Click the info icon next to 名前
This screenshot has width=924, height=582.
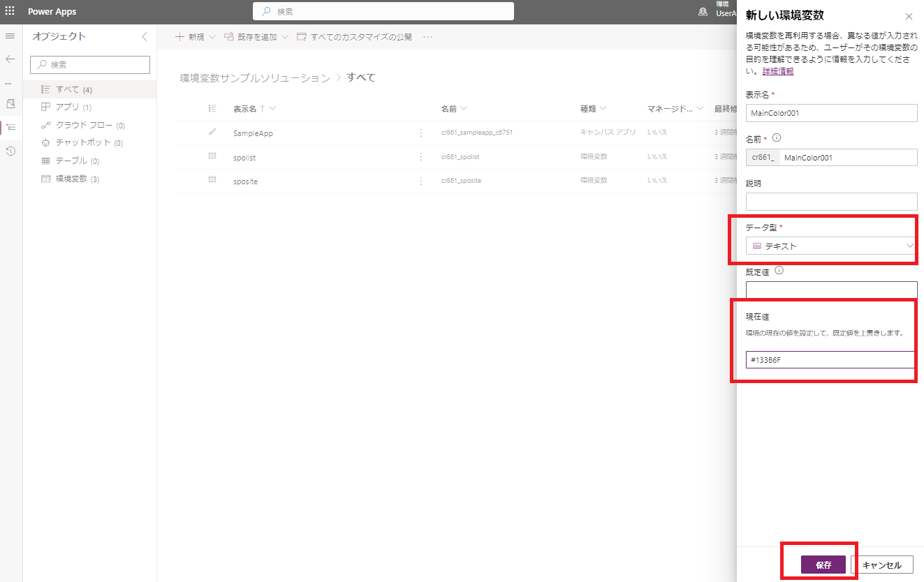[x=777, y=138]
